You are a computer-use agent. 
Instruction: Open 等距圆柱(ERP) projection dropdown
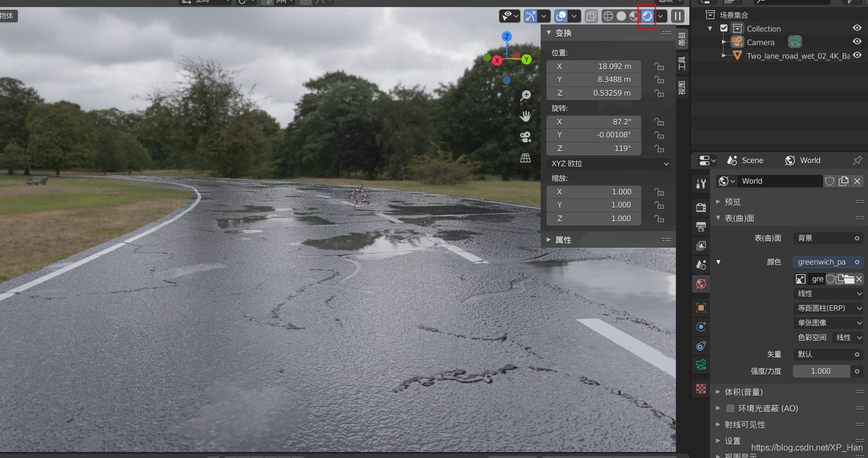[x=828, y=308]
